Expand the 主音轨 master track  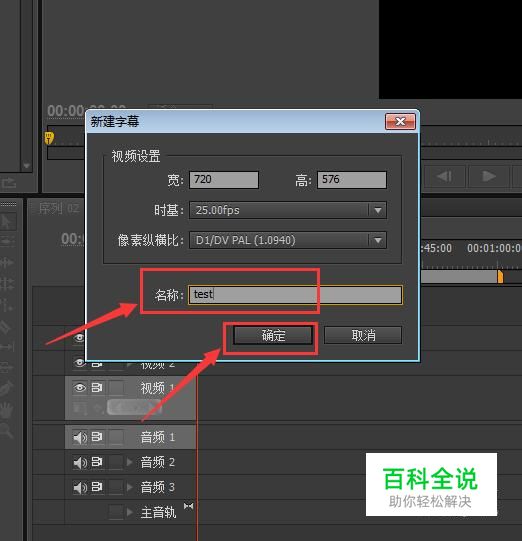130,512
